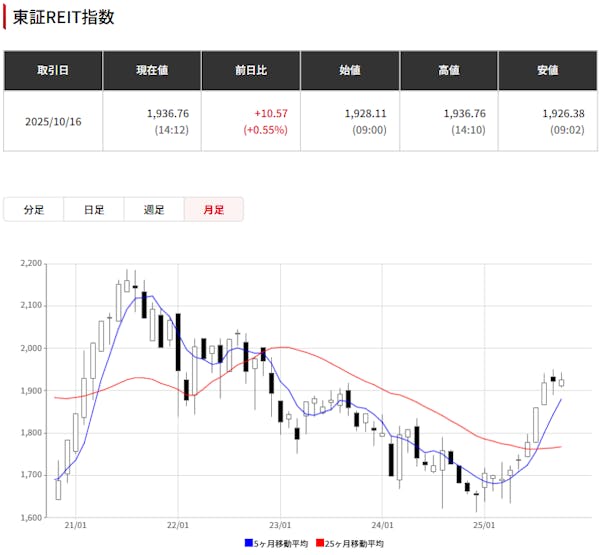The height and width of the screenshot is (555, 600).
Task: Click the 前日比 column header
Action: [x=251, y=70]
